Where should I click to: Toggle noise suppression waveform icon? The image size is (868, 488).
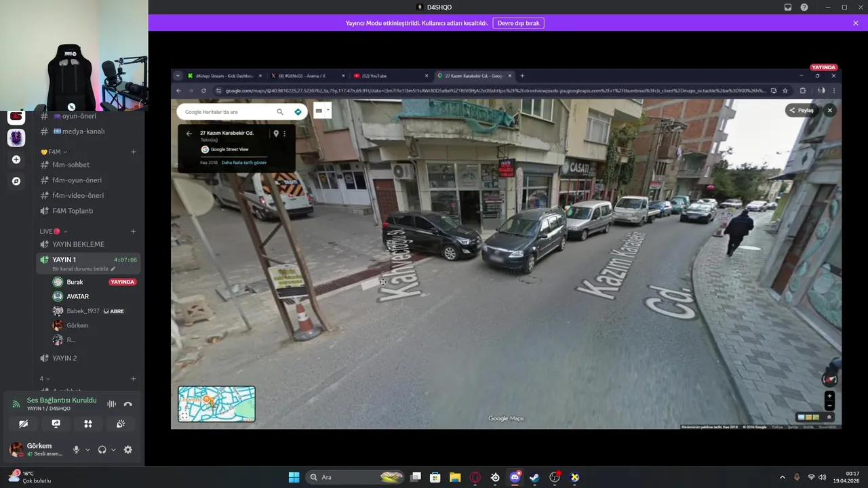click(x=111, y=404)
